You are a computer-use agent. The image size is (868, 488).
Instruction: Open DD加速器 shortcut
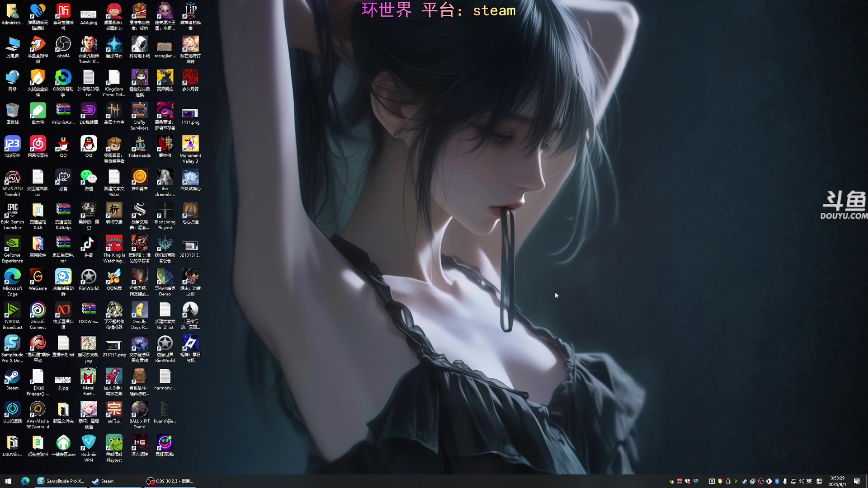tap(89, 114)
